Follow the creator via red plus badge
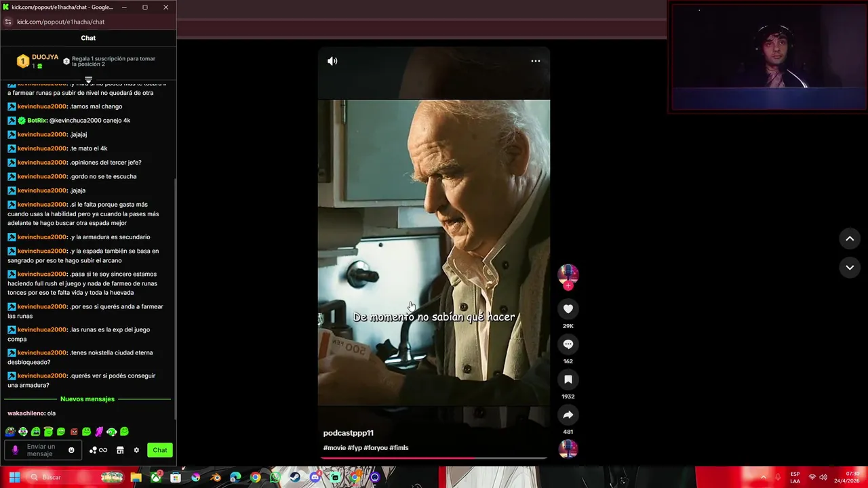868x488 pixels. tap(568, 285)
